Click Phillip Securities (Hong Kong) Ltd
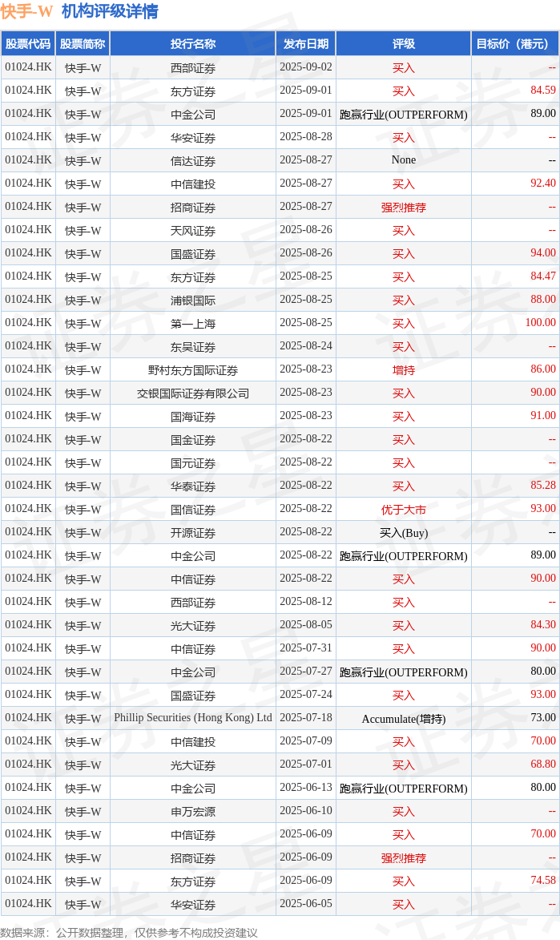Viewport: 560px width, 940px height. click(x=193, y=717)
